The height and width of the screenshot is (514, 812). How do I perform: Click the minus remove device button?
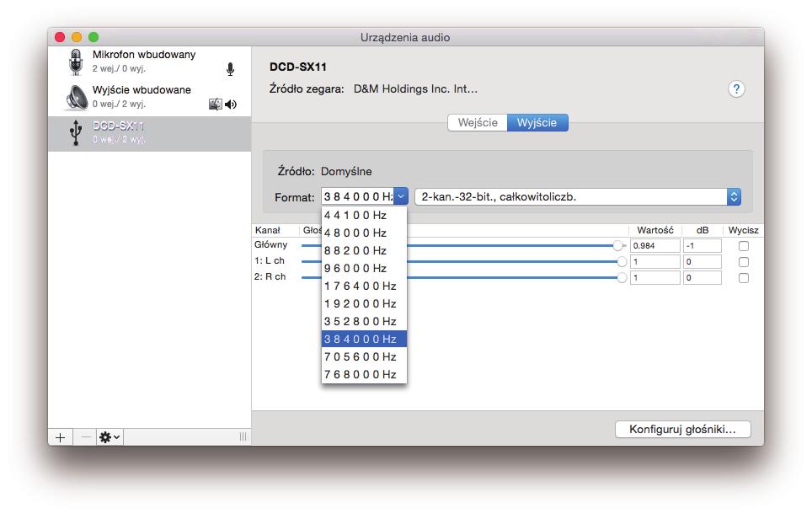85,437
